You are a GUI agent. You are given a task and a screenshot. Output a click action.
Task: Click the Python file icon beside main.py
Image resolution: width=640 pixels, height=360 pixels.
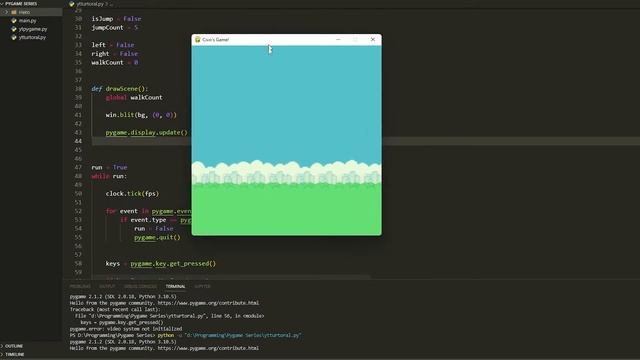tap(14, 20)
